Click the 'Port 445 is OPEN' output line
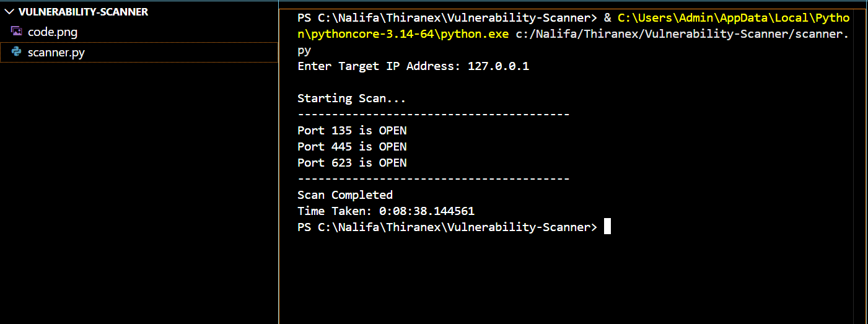The image size is (868, 324). tap(352, 147)
